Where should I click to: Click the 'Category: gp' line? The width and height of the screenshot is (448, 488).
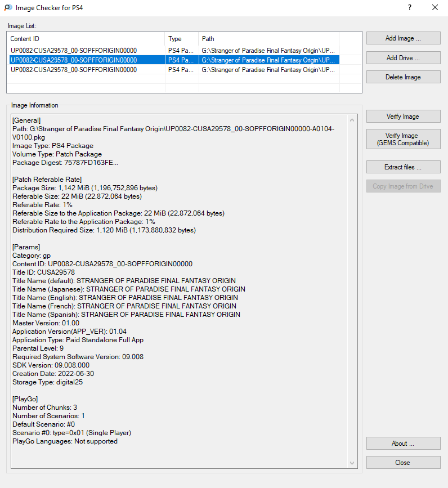32,256
